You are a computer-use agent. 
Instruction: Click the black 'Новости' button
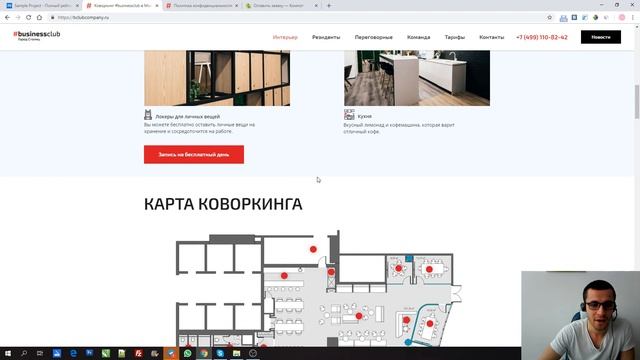pos(601,37)
